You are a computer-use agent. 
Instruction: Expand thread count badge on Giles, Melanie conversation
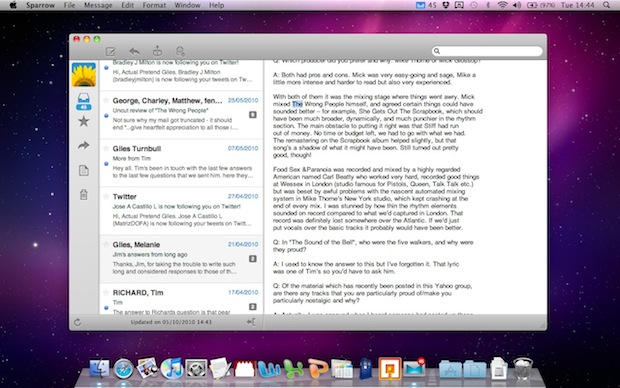pos(253,259)
